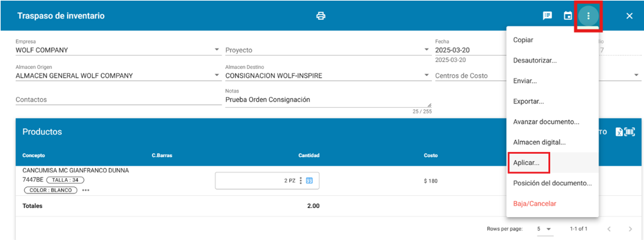Viewport: 644px width, 240px height.
Task: Select Posición del documento... option
Action: pyautogui.click(x=553, y=183)
